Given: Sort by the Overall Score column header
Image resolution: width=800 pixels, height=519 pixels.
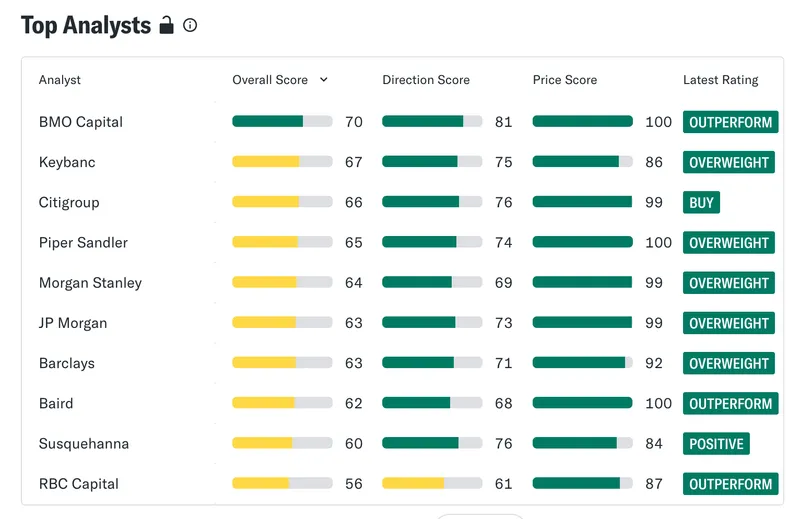Looking at the screenshot, I should click(x=270, y=80).
